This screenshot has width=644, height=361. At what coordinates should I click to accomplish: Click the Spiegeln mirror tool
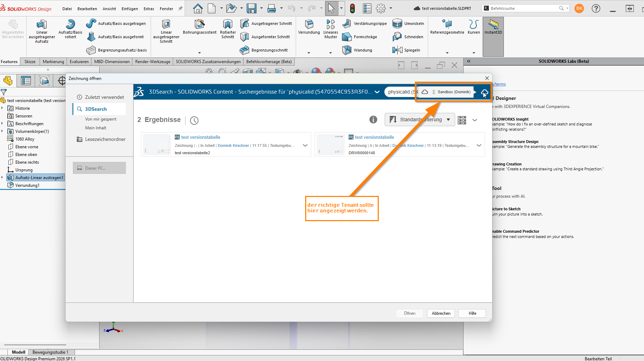[406, 50]
